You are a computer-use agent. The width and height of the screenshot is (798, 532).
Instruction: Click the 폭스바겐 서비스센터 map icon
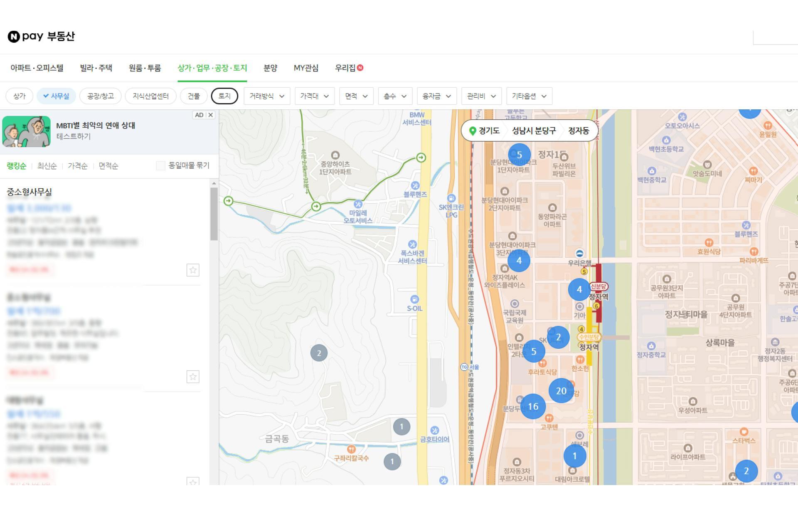click(412, 244)
